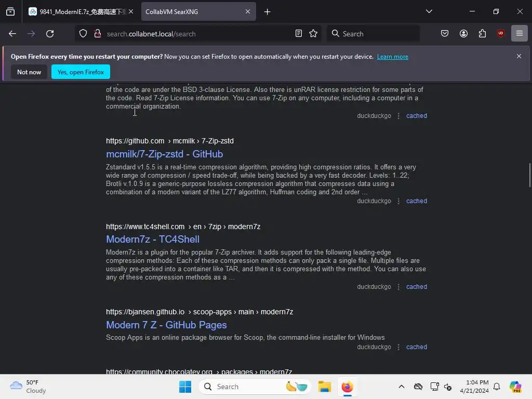Screen dimensions: 532x399
Task: Bookmark this page with the star
Action: tap(313, 34)
